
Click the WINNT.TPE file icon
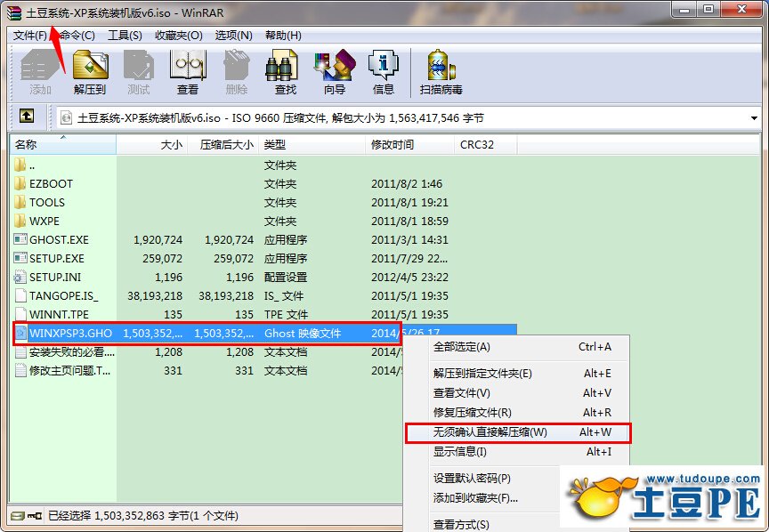click(20, 314)
